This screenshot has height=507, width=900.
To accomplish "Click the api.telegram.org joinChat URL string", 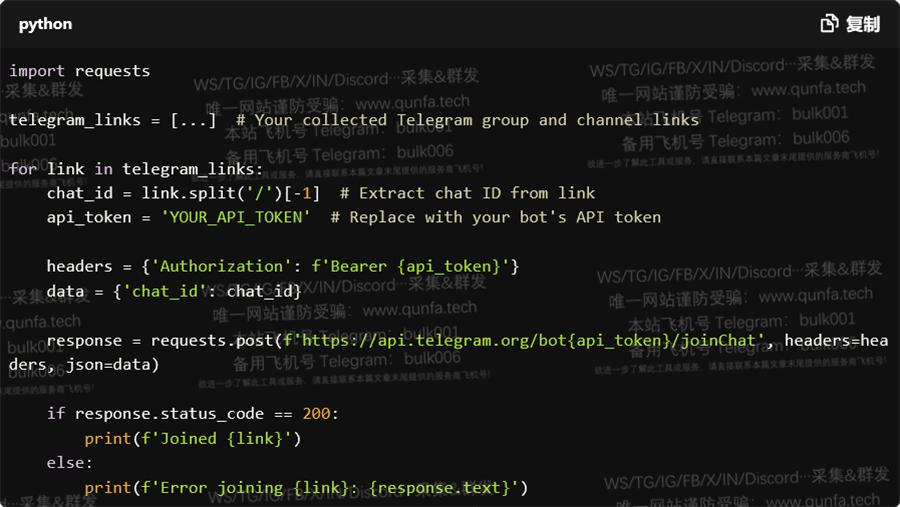I will pyautogui.click(x=523, y=340).
